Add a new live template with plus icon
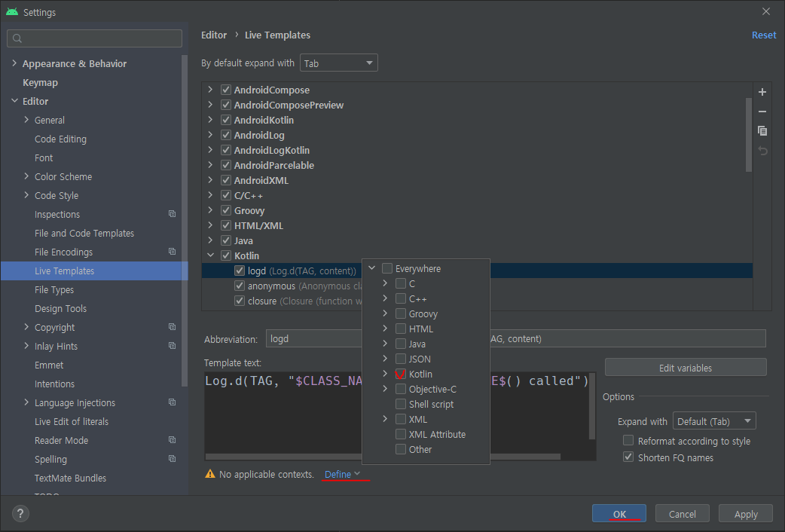785x532 pixels. point(762,92)
